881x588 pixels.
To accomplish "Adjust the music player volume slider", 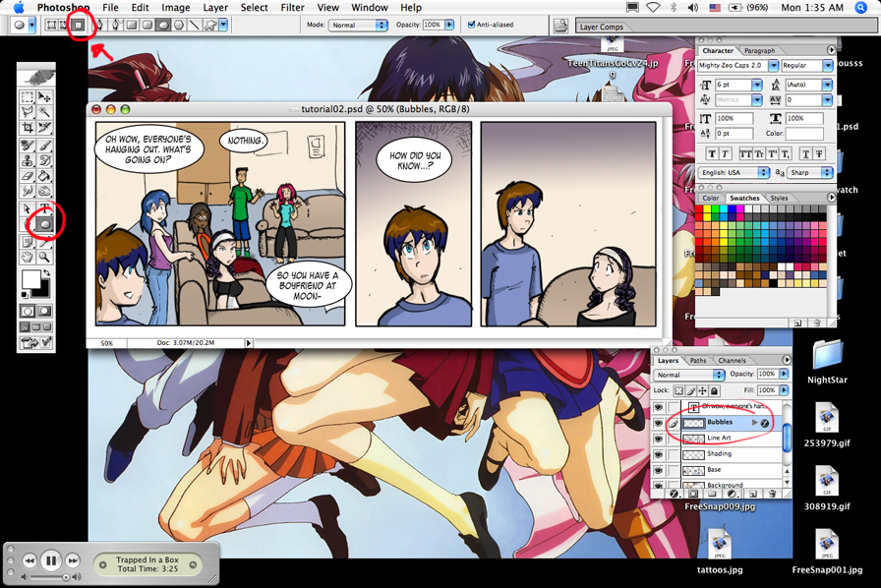I will pos(49,577).
